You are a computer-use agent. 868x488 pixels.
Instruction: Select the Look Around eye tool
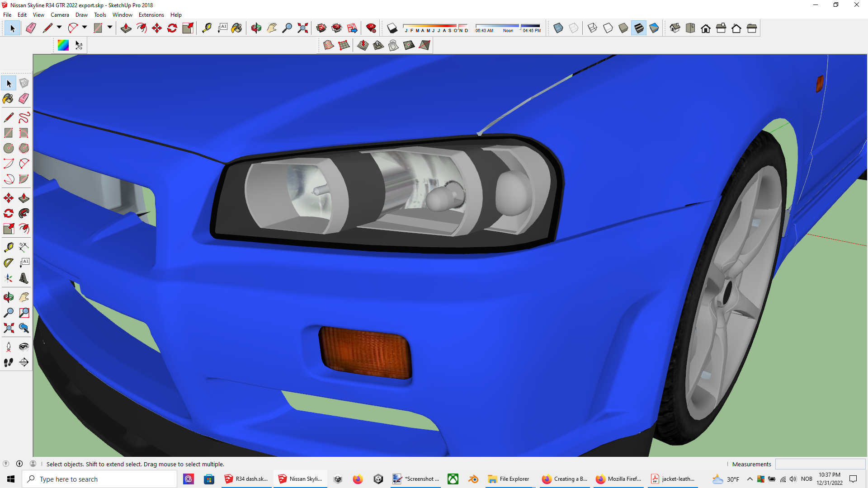click(x=24, y=347)
